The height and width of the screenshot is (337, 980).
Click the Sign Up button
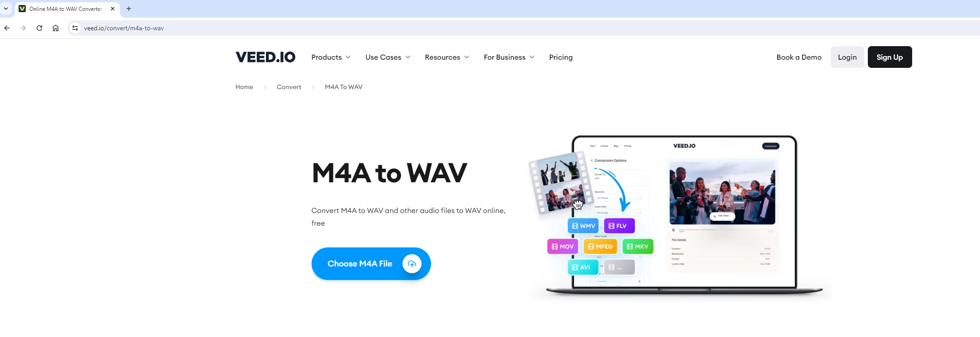(890, 57)
